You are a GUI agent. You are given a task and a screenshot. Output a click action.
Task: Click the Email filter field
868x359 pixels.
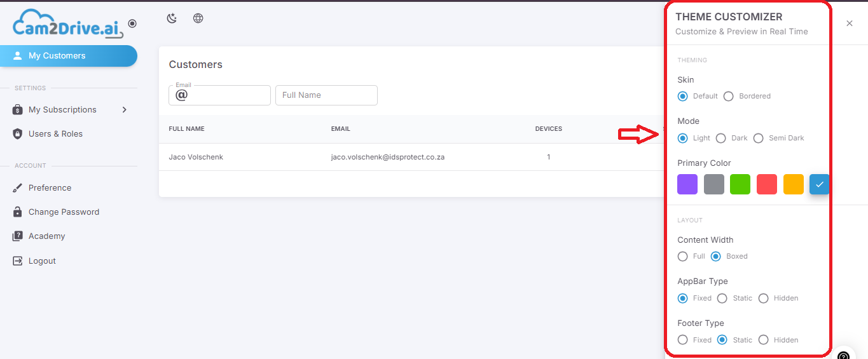(x=220, y=95)
